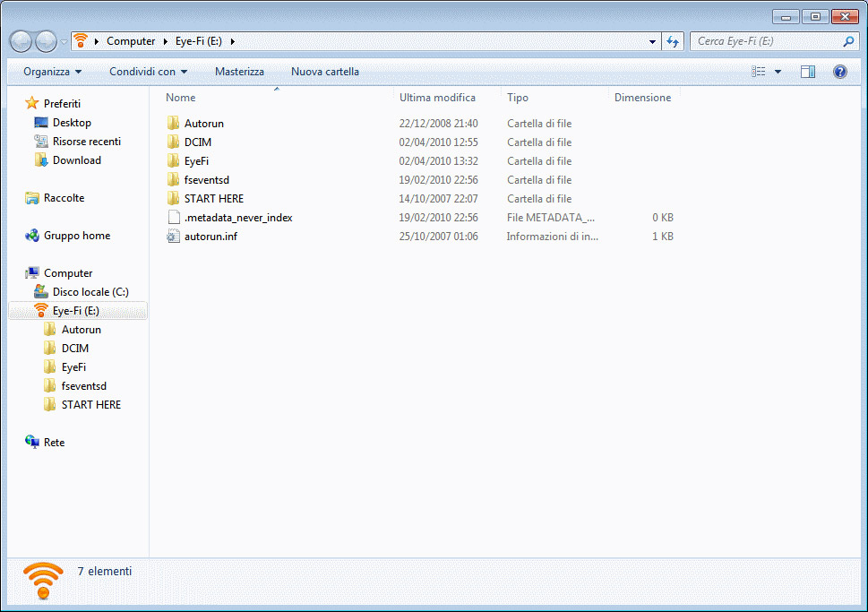
Task: Click File METADATA_... type cell
Action: pyautogui.click(x=550, y=218)
